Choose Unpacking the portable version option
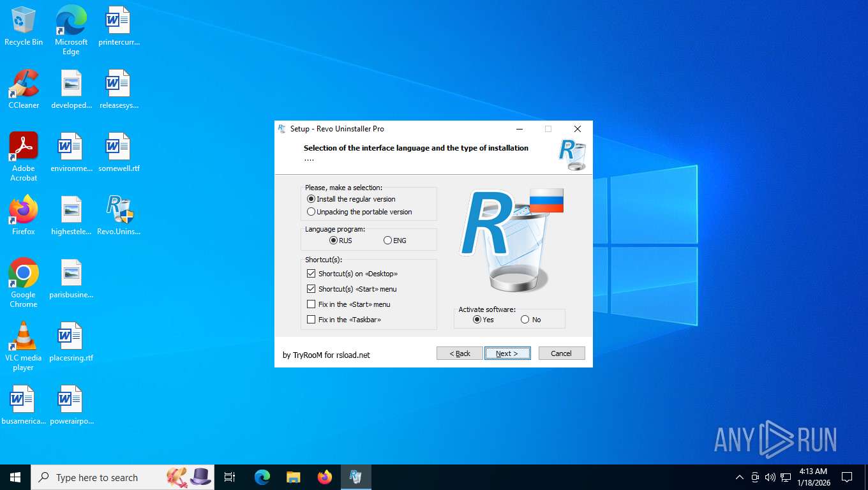This screenshot has height=490, width=868. 359,212
